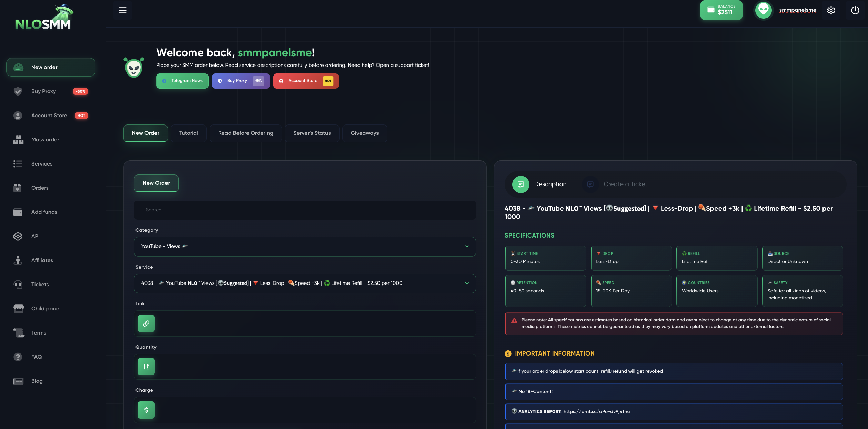The image size is (868, 429).
Task: Click the quantity sort icon
Action: [x=146, y=367]
